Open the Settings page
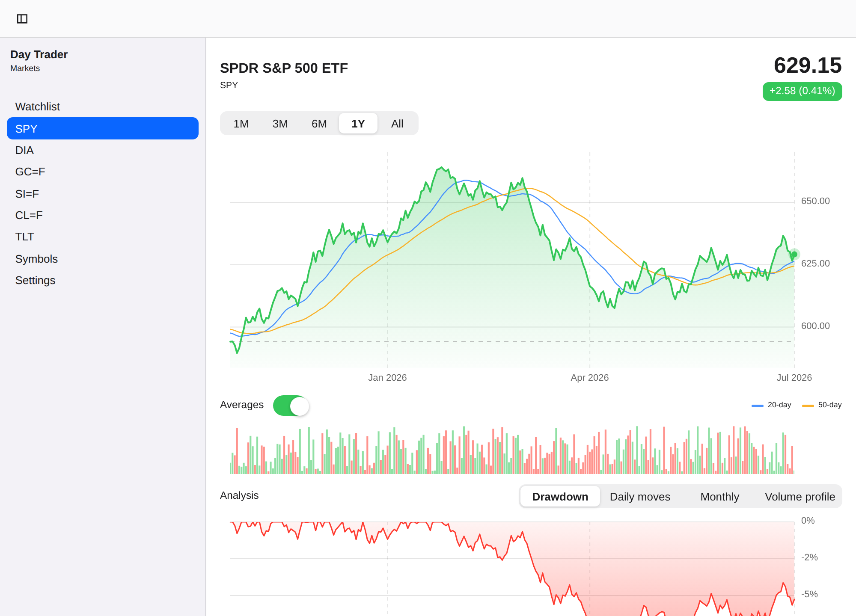This screenshot has width=856, height=616. (103, 280)
